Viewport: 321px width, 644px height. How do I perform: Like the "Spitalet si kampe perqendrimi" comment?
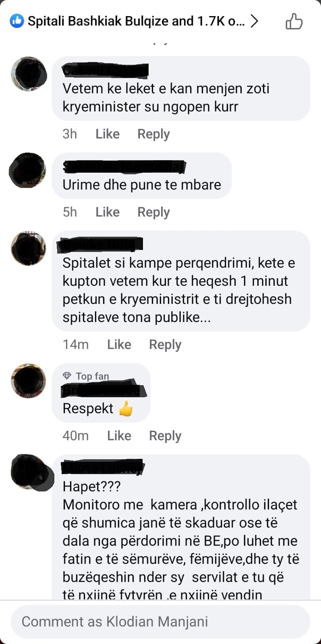pos(119,345)
